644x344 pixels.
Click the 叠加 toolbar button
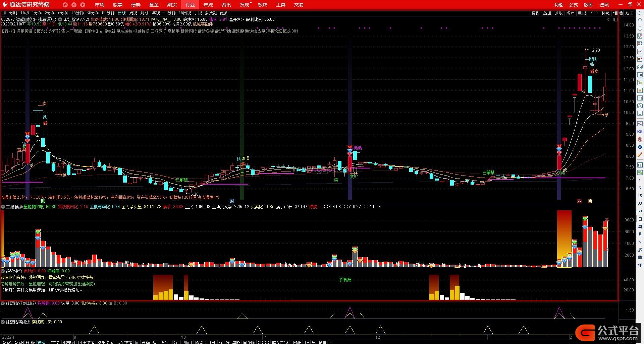547,13
